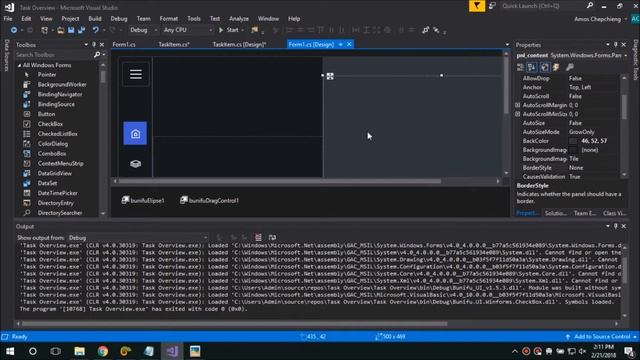Select bunifuDragControl1 component in tray
This screenshot has width=640, height=360.
209,200
